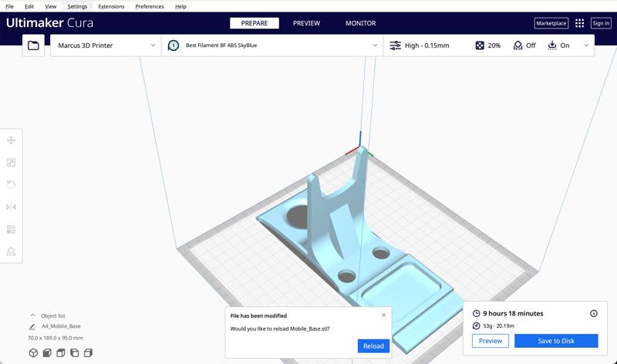
Task: Open the Preferences menu
Action: point(150,6)
